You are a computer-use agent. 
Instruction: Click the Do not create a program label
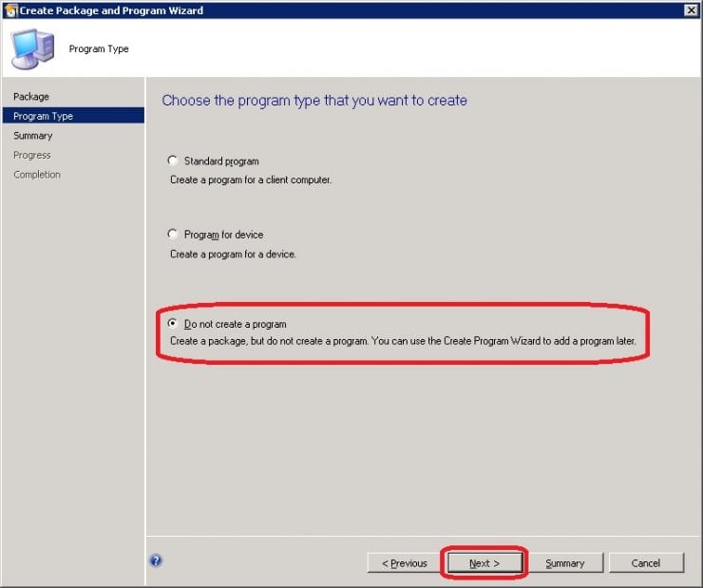point(235,324)
